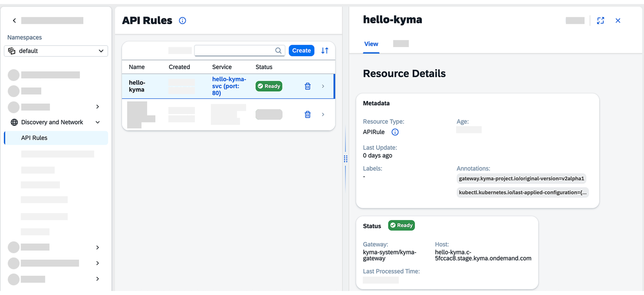
Task: Click the Namespaces label in sidebar
Action: pos(25,37)
